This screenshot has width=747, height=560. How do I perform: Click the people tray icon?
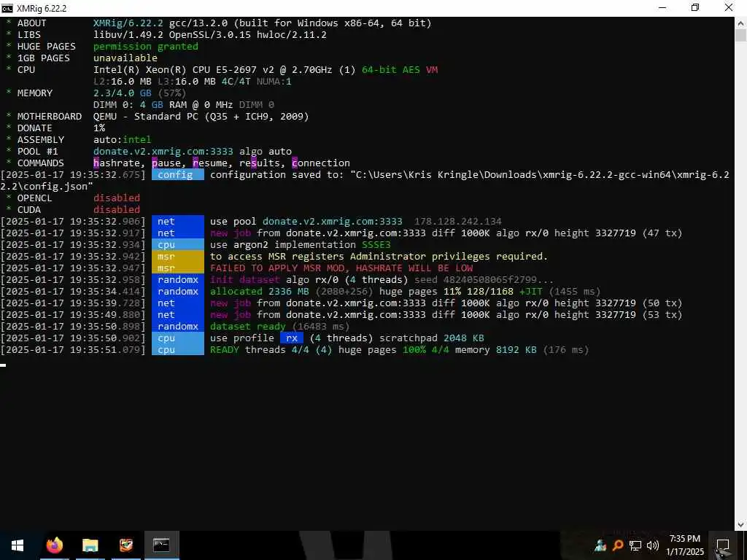pyautogui.click(x=600, y=545)
